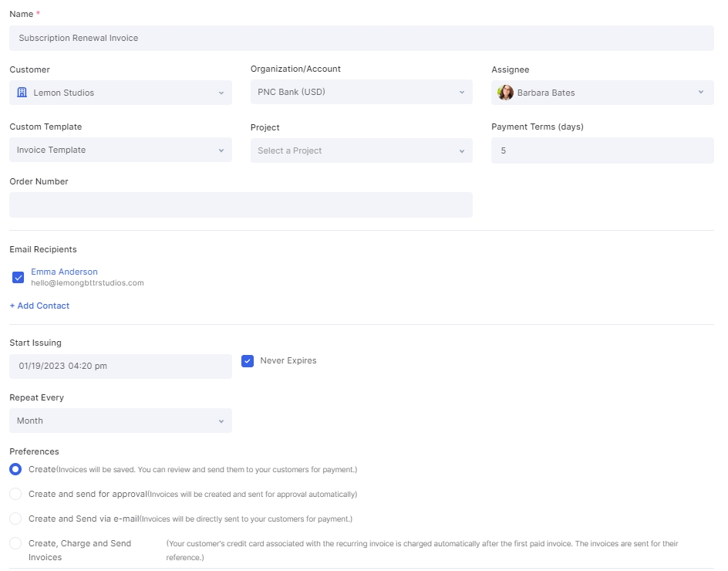Uncheck Emma Anderson email recipient checkbox
Screen dimensions: 728x571
[x=18, y=277]
